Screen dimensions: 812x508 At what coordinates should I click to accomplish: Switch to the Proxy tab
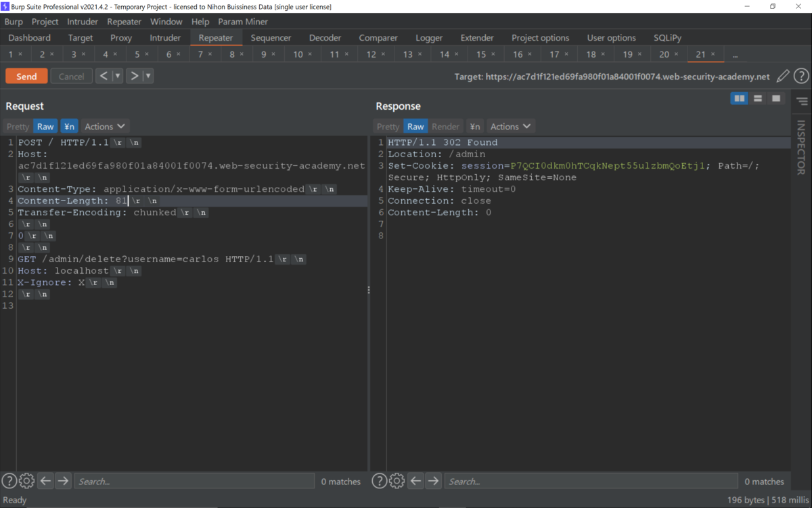point(121,38)
